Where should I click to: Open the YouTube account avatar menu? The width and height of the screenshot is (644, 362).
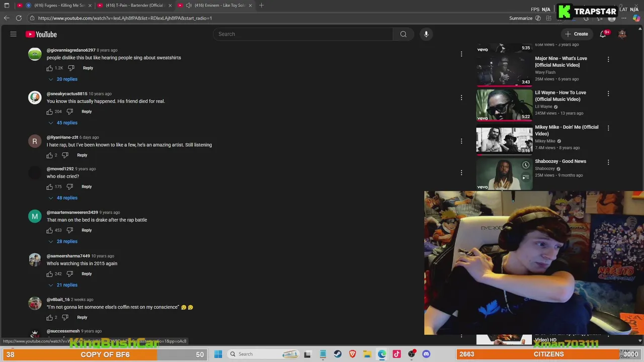point(622,34)
